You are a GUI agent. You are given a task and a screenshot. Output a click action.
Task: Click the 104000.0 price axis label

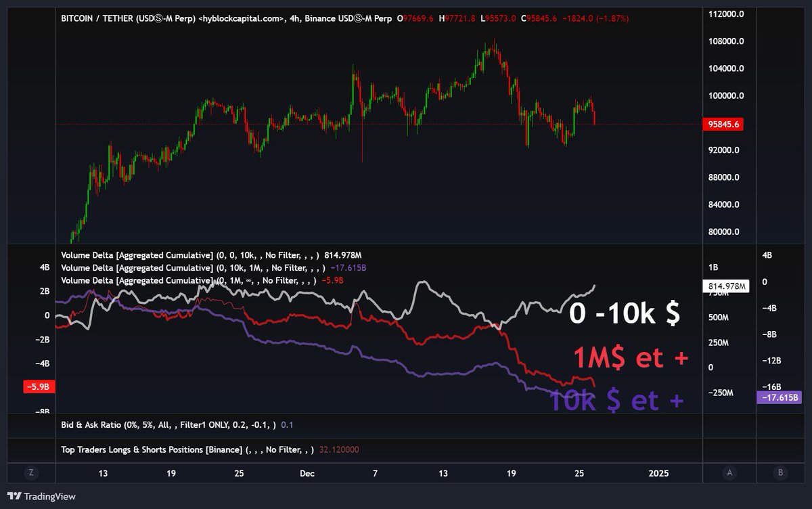pyautogui.click(x=725, y=68)
